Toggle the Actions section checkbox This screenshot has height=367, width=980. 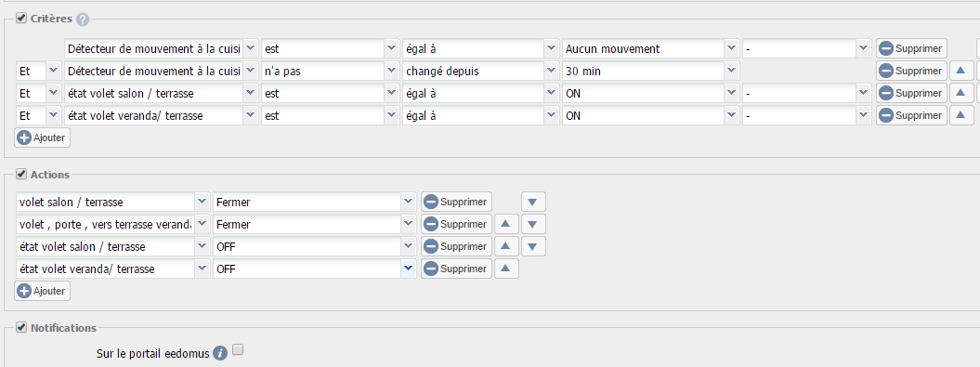tap(22, 174)
